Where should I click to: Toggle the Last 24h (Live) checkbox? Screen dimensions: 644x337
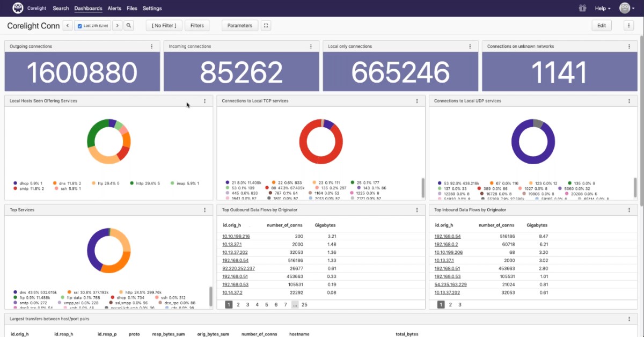(x=80, y=26)
